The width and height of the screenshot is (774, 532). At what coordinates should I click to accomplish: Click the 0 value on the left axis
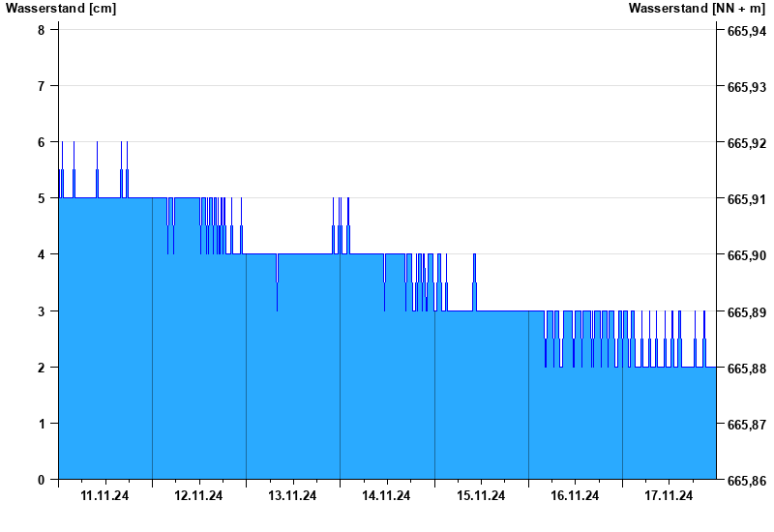42,480
